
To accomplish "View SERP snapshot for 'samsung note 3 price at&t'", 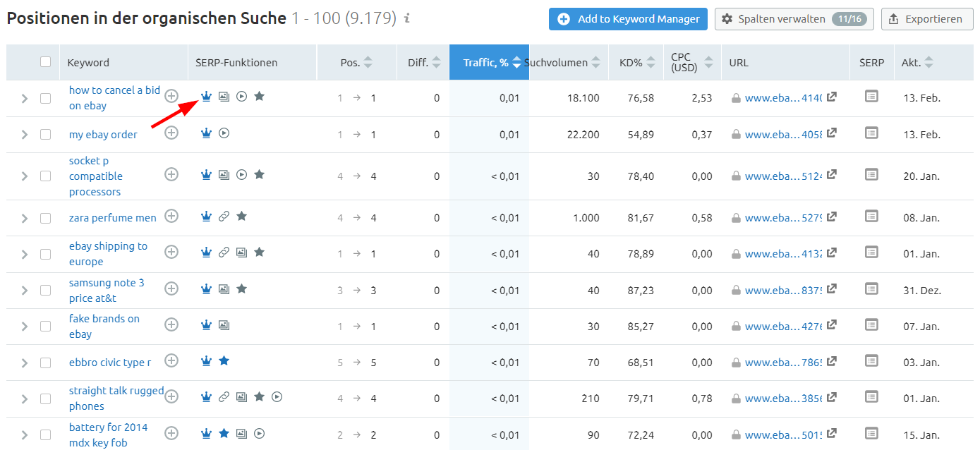I will click(871, 288).
